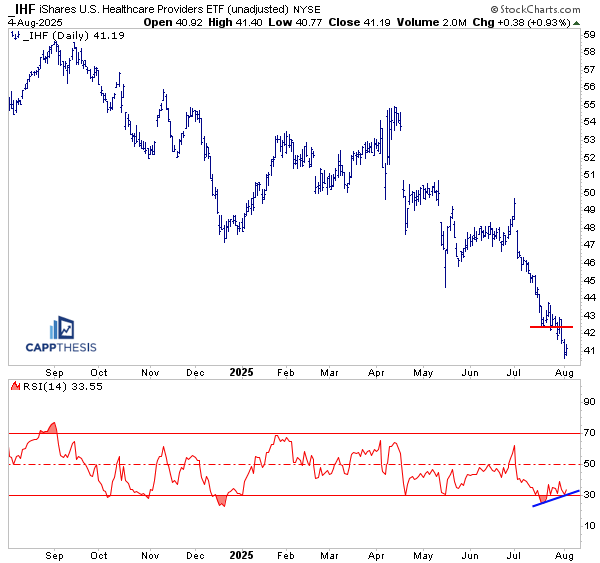This screenshot has width=600, height=563.
Task: Click the 45 label on the price axis
Action: coord(589,281)
